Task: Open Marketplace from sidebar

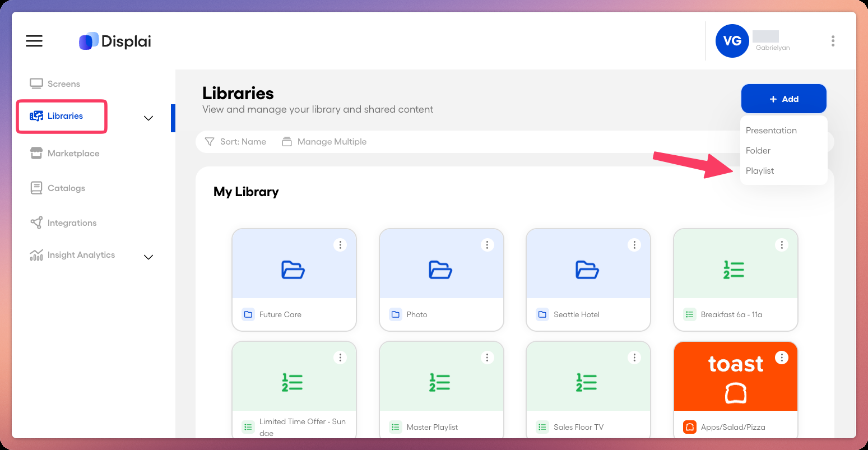Action: point(64,154)
